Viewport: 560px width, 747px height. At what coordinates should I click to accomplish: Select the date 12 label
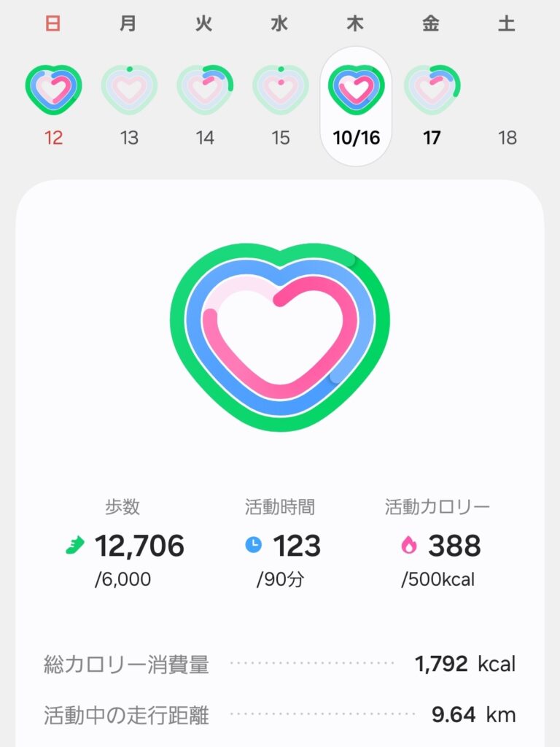[53, 137]
